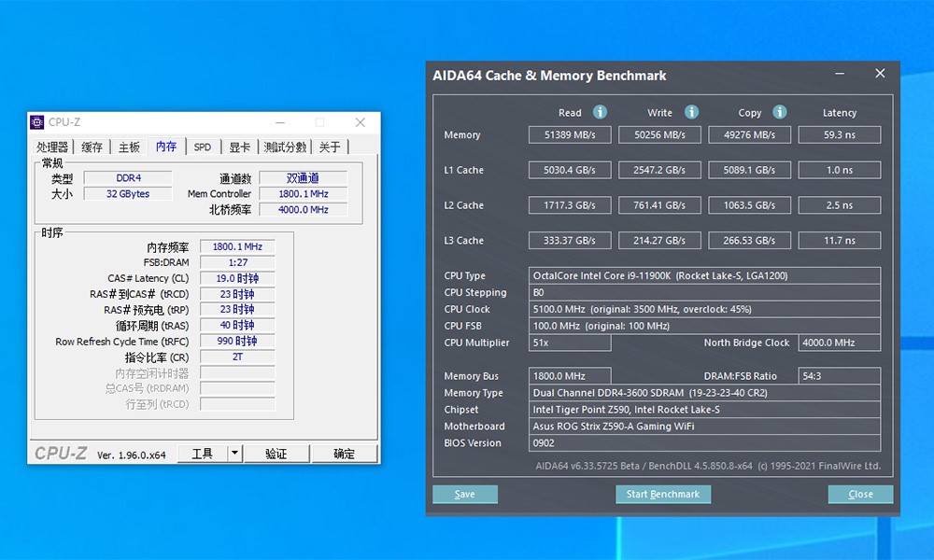Click the Memory Bus value 1800.0 MHz
The height and width of the screenshot is (560, 934).
pyautogui.click(x=570, y=376)
